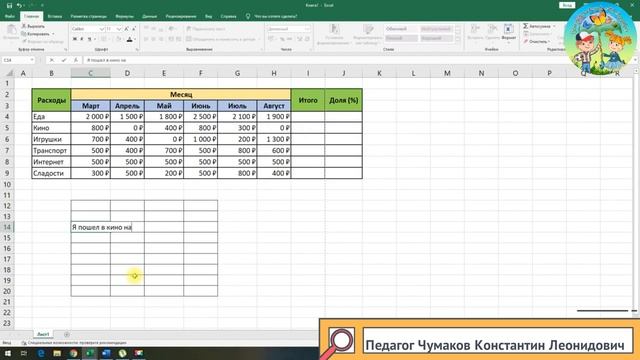This screenshot has width=640, height=360.
Task: Click the Format (Формат) cells icon
Action: coord(509,29)
